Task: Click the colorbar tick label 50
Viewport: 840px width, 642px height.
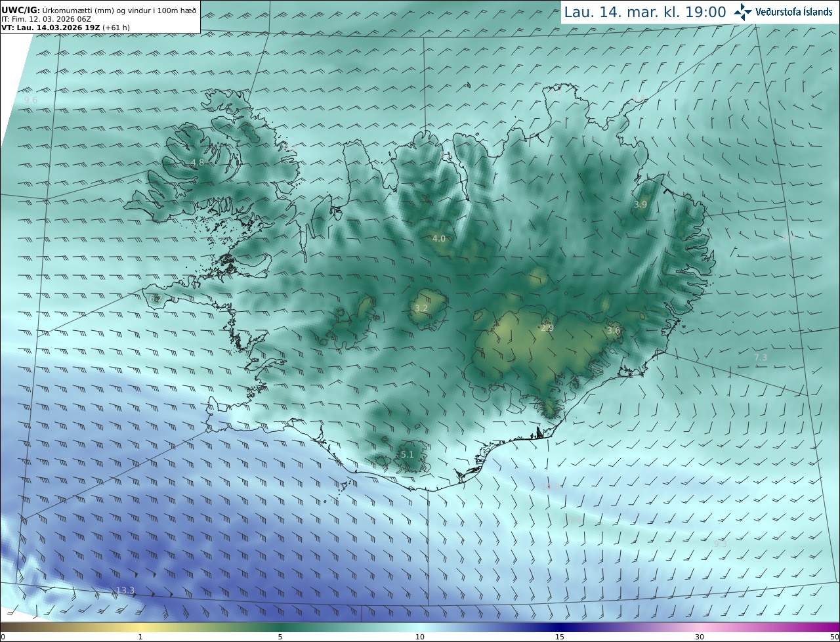Action: click(834, 637)
